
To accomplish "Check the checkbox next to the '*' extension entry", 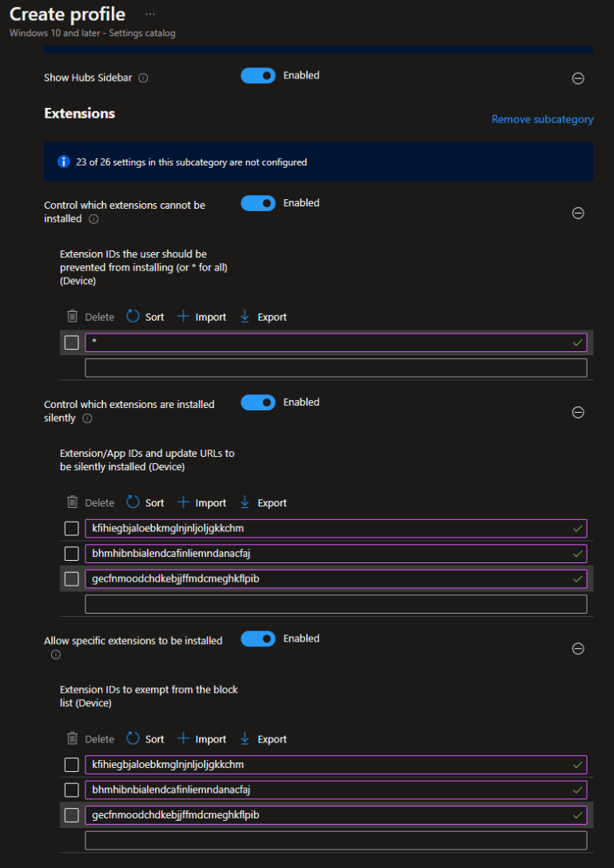I will pos(71,342).
